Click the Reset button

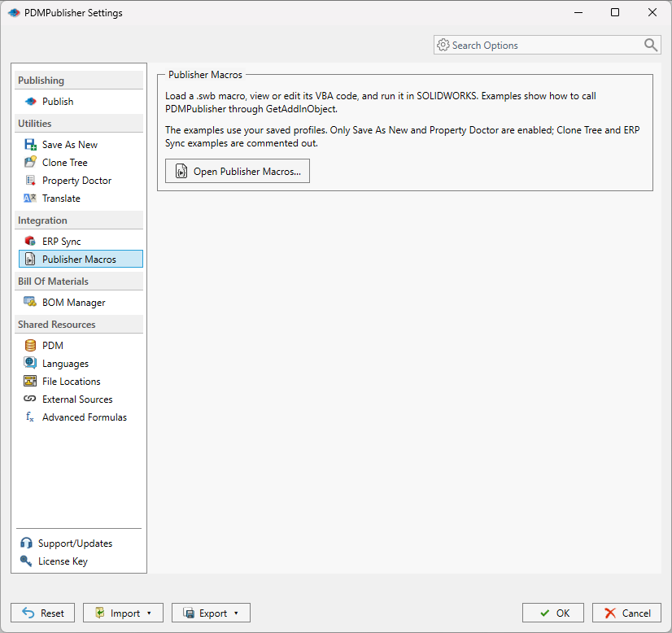click(x=43, y=613)
